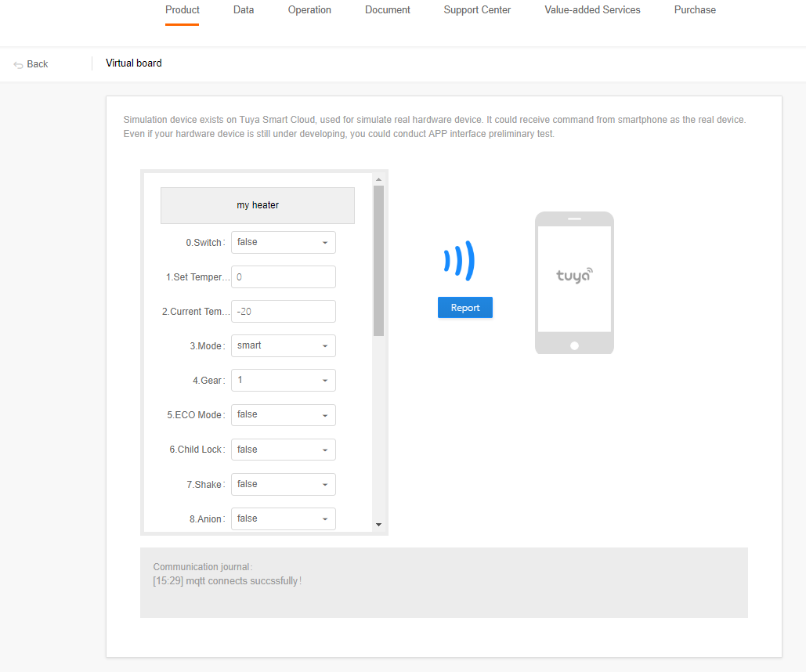Open the 8.Anion dropdown
The height and width of the screenshot is (672, 806).
pyautogui.click(x=283, y=518)
